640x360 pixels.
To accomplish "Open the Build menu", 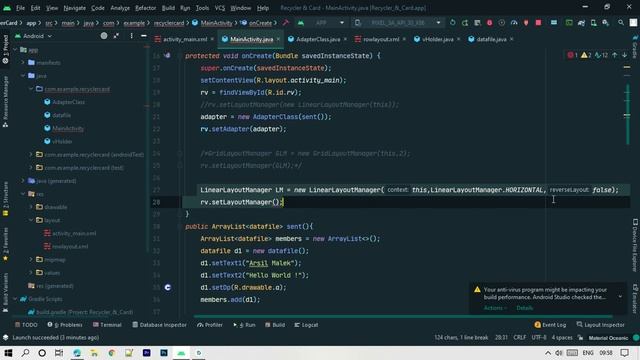I will click(x=168, y=8).
